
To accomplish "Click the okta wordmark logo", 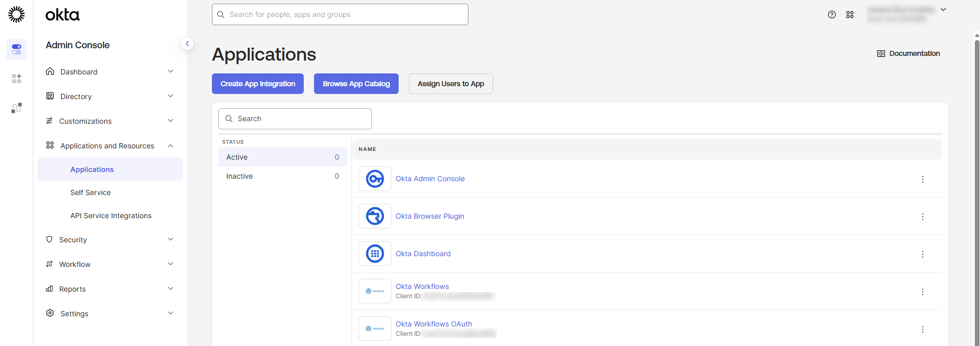I will pos(63,15).
